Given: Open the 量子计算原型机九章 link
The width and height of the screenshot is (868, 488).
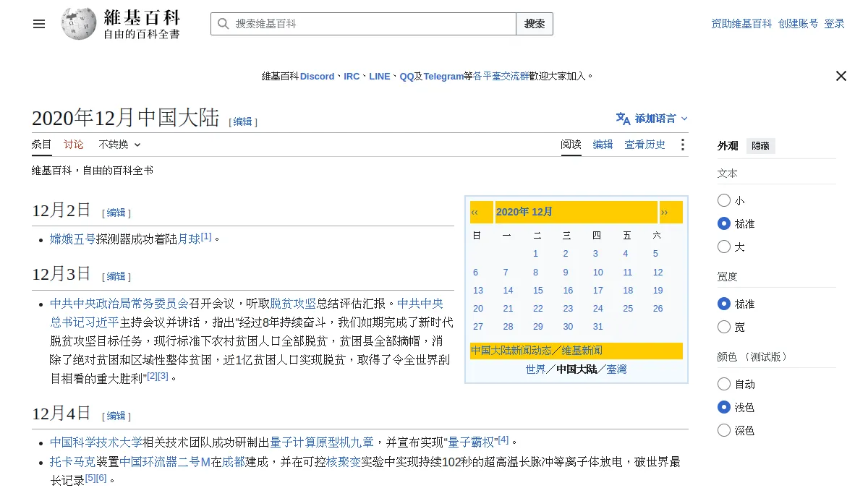Looking at the screenshot, I should [x=322, y=442].
